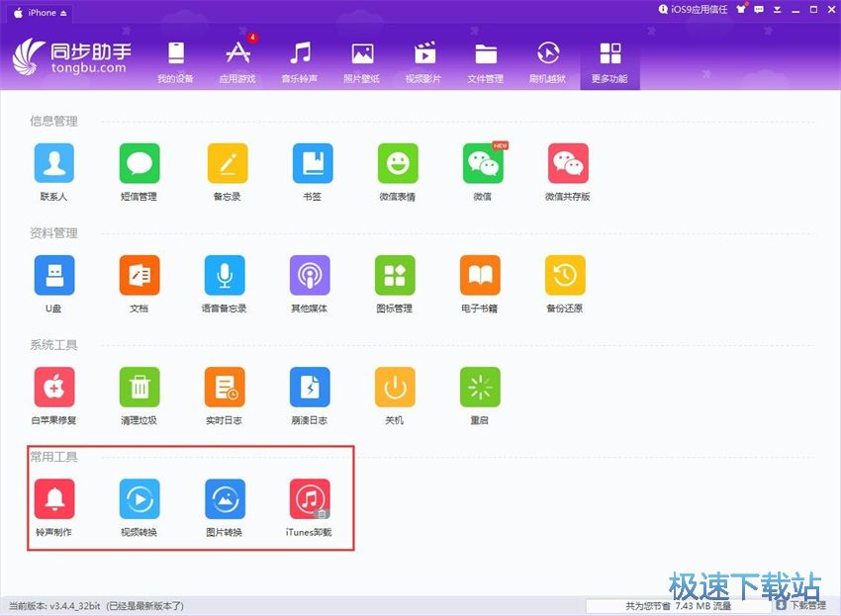Open the 备忘录 notes icon
841x616 pixels.
(228, 163)
